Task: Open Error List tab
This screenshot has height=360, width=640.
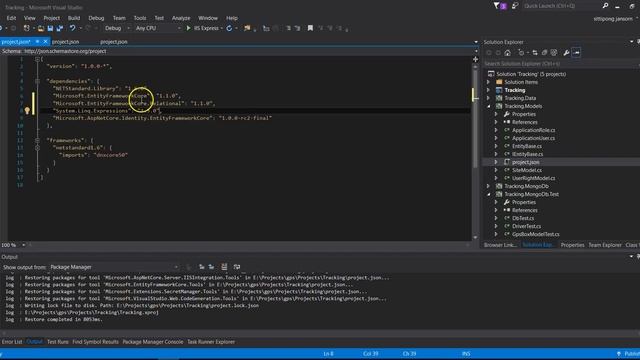Action: (12, 342)
